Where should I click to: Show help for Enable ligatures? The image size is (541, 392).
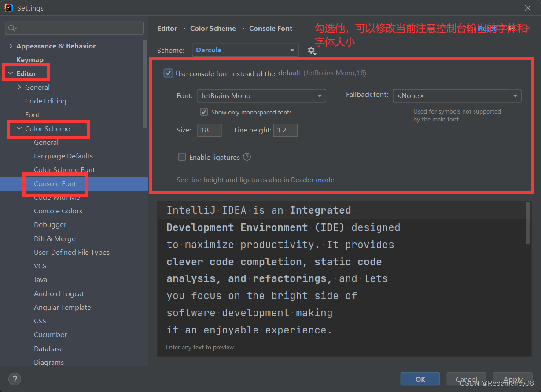(247, 157)
